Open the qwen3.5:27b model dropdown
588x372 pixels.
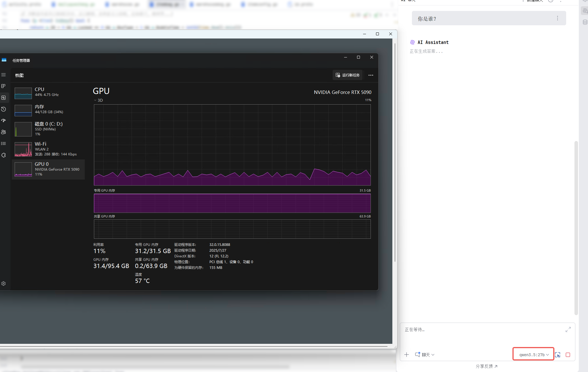tap(534, 355)
